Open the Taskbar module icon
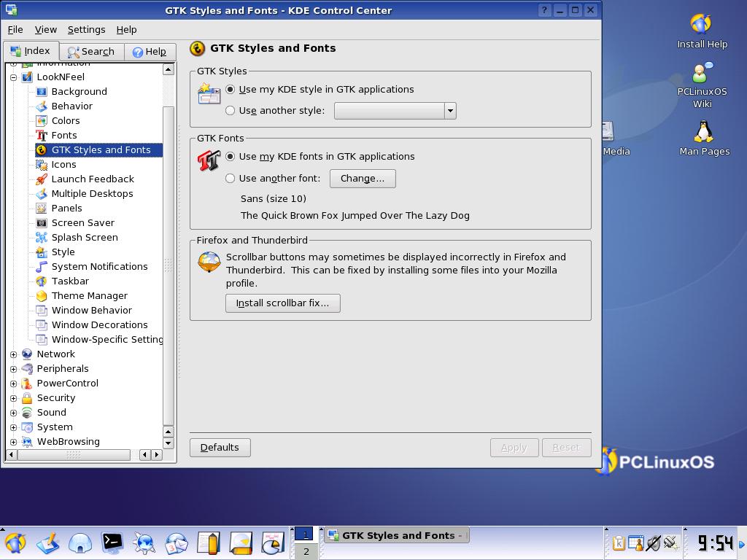747x560 pixels. coord(42,281)
